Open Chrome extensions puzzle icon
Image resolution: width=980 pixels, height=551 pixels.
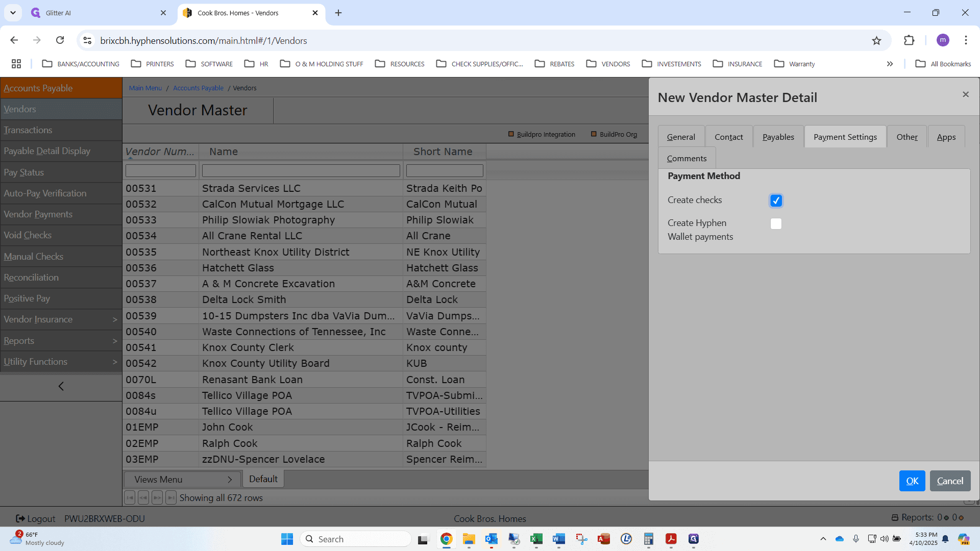[909, 41]
